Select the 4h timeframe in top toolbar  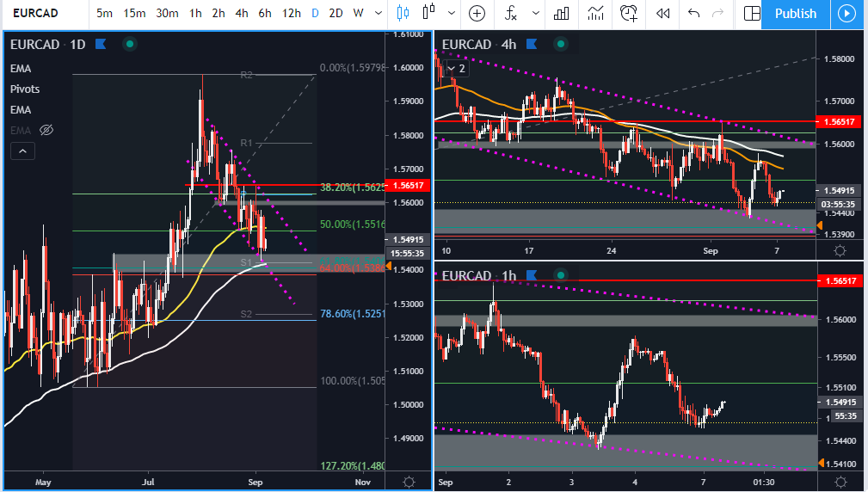(242, 13)
